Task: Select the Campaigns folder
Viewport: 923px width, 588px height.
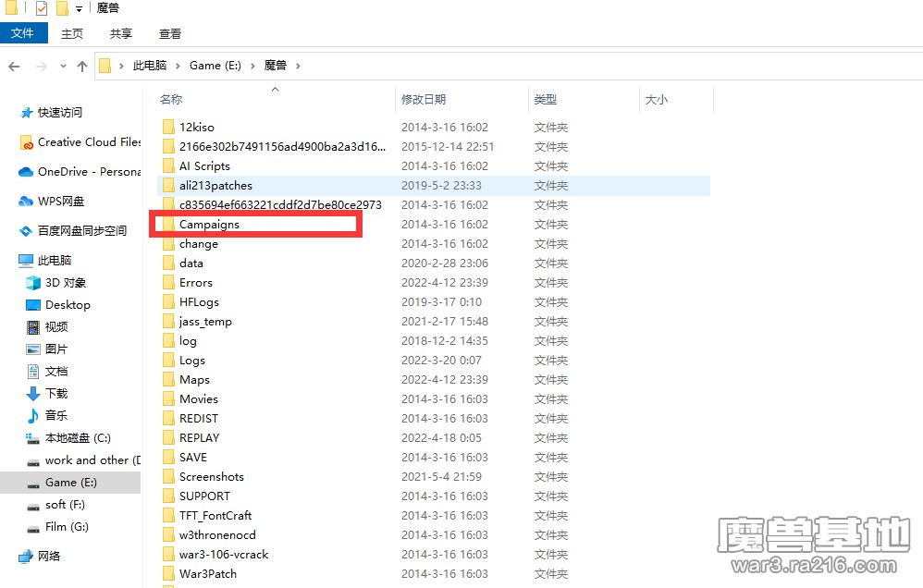Action: tap(209, 225)
